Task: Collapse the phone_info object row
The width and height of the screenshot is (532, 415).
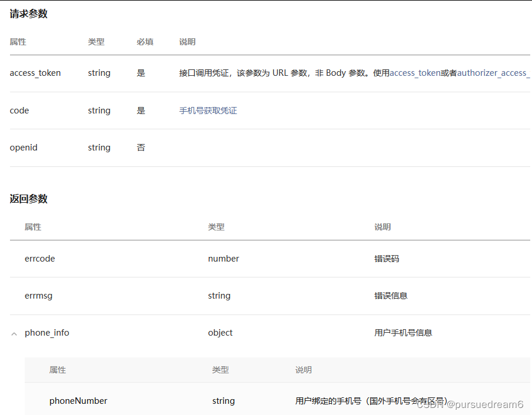Action: coord(14,333)
